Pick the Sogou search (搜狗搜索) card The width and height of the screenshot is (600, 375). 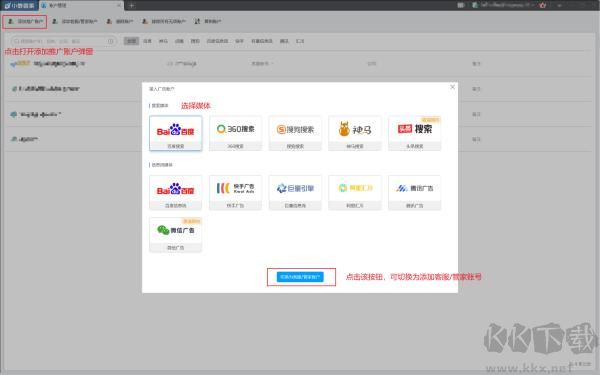(295, 133)
